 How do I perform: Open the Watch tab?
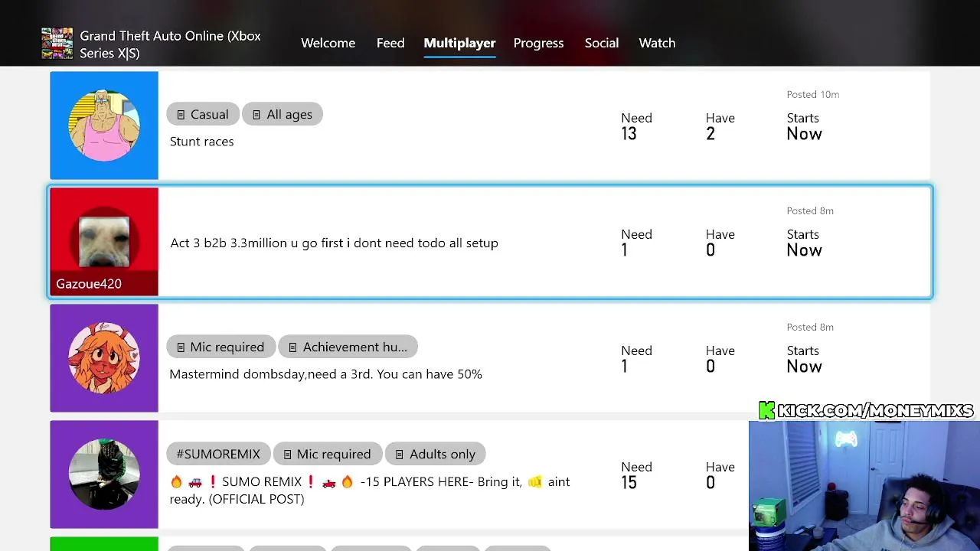point(657,43)
